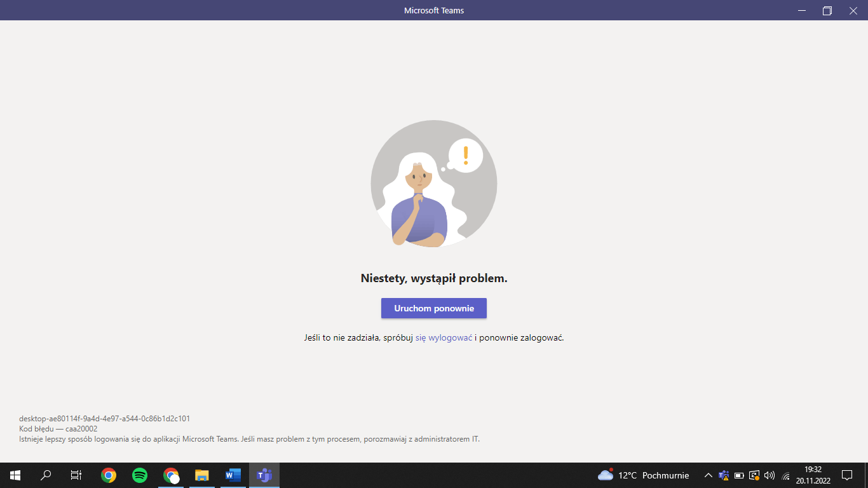Follow the 'się wylogować' sign-out link
The height and width of the screenshot is (488, 868).
pyautogui.click(x=444, y=337)
